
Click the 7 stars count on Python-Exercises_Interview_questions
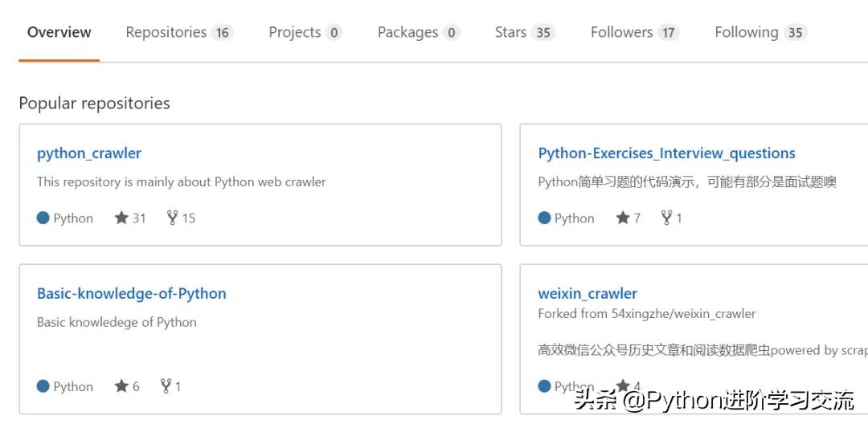pos(637,218)
